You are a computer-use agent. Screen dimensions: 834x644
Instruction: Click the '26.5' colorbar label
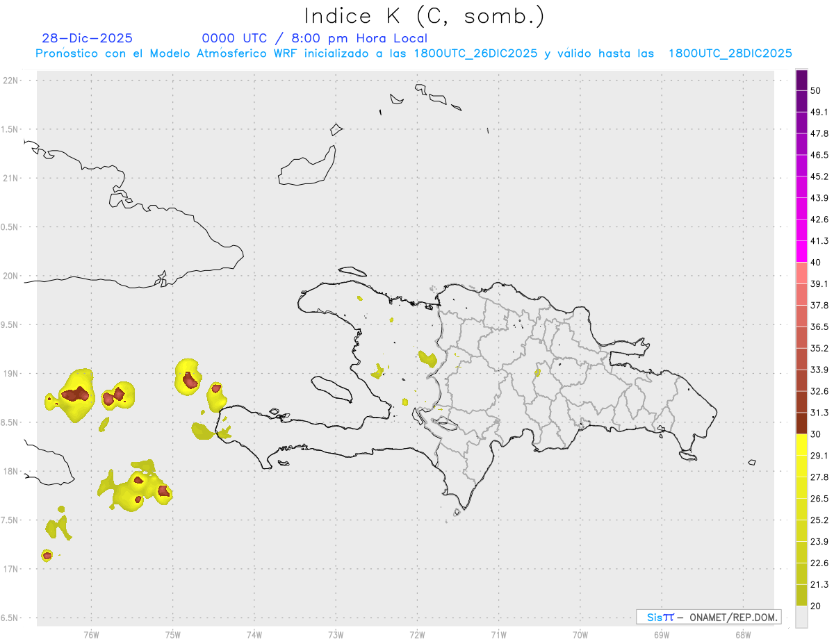(819, 499)
